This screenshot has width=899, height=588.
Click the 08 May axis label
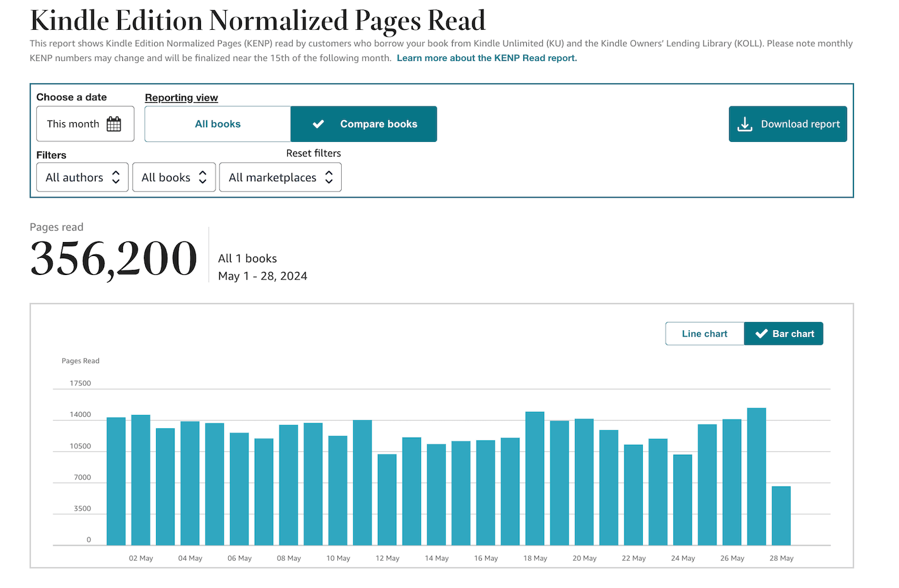pyautogui.click(x=289, y=558)
